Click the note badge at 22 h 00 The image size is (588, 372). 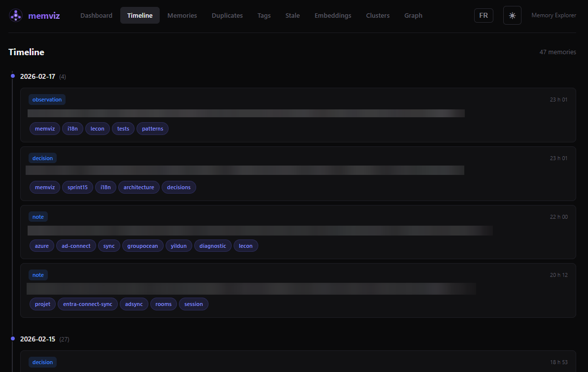[38, 217]
